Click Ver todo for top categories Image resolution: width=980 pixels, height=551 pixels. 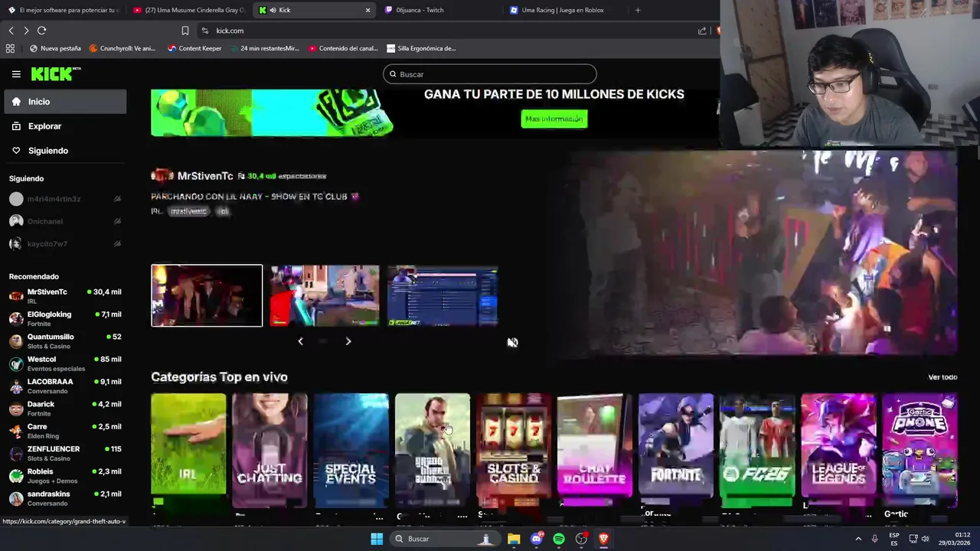tap(942, 377)
